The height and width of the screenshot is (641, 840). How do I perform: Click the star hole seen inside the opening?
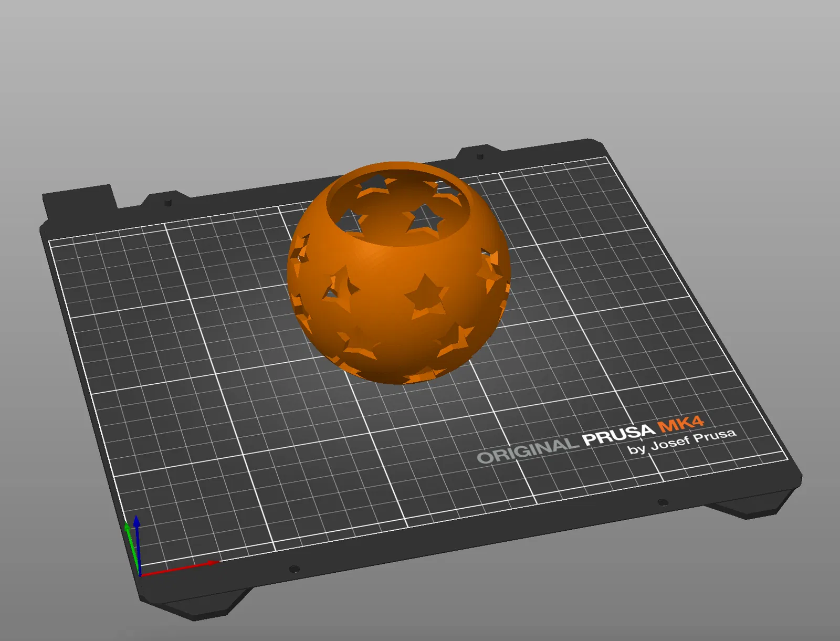[424, 219]
